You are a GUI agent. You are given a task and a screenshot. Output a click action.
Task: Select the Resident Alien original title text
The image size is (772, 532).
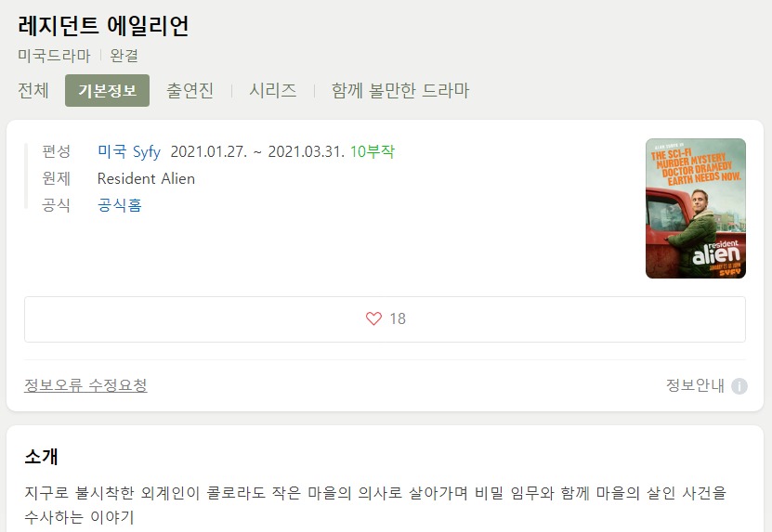(x=146, y=178)
